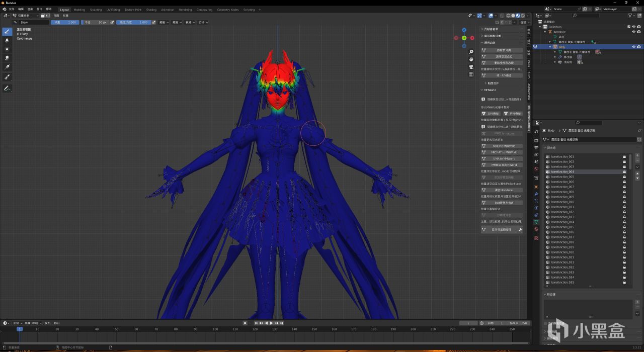Open the UV Editing workspace tab
Image resolution: width=644 pixels, height=352 pixels.
click(x=113, y=10)
